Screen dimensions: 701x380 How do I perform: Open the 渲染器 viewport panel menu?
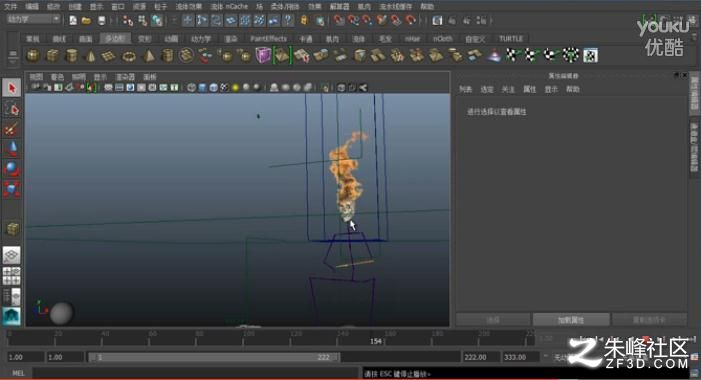coord(125,77)
